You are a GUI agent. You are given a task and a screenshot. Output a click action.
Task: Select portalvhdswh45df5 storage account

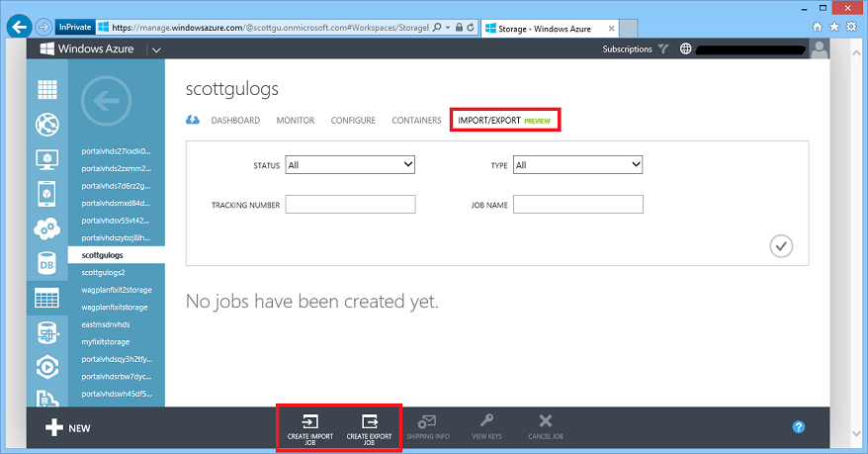pyautogui.click(x=117, y=394)
